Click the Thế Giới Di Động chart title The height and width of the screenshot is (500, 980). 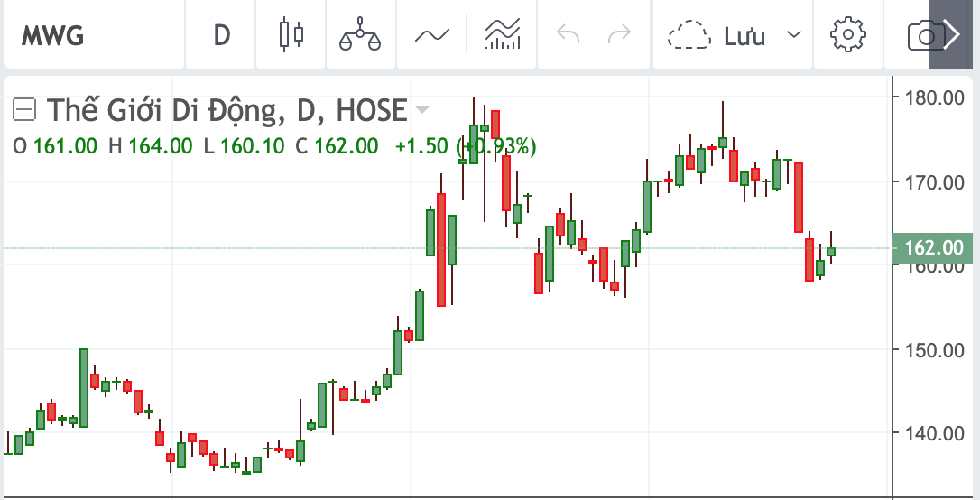point(161,110)
